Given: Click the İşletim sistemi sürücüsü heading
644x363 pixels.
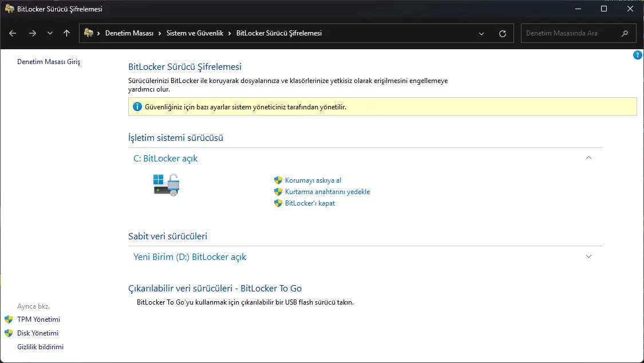Looking at the screenshot, I should click(x=176, y=138).
